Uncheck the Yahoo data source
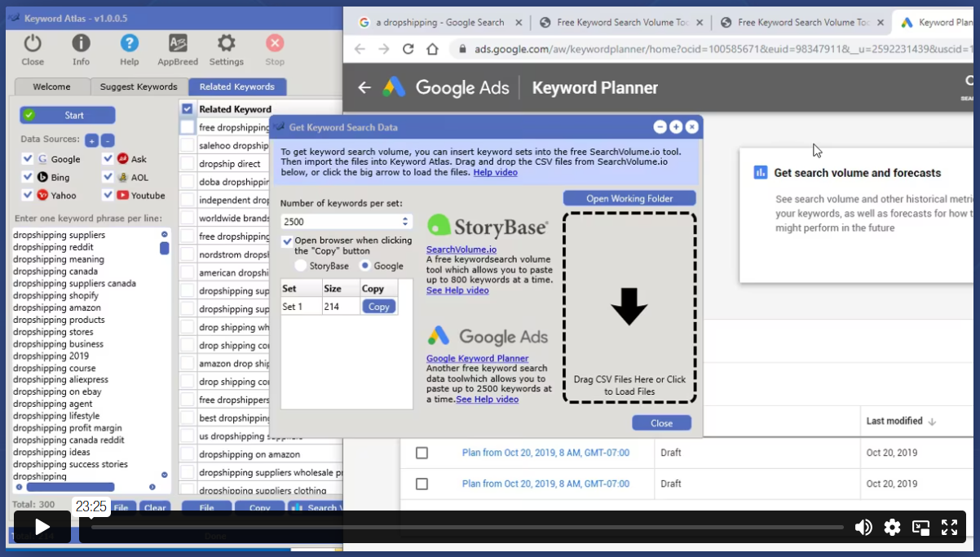 28,195
